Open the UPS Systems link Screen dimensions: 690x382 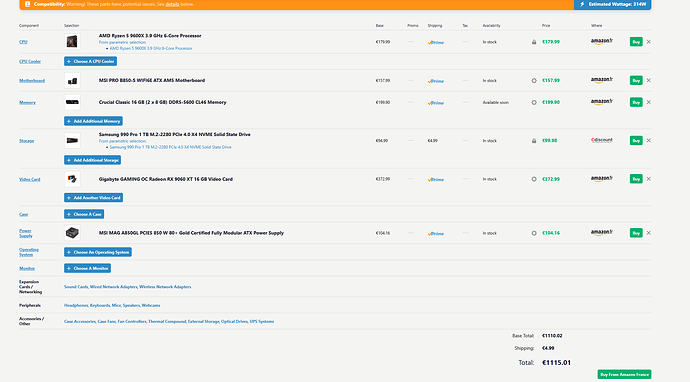(x=262, y=322)
